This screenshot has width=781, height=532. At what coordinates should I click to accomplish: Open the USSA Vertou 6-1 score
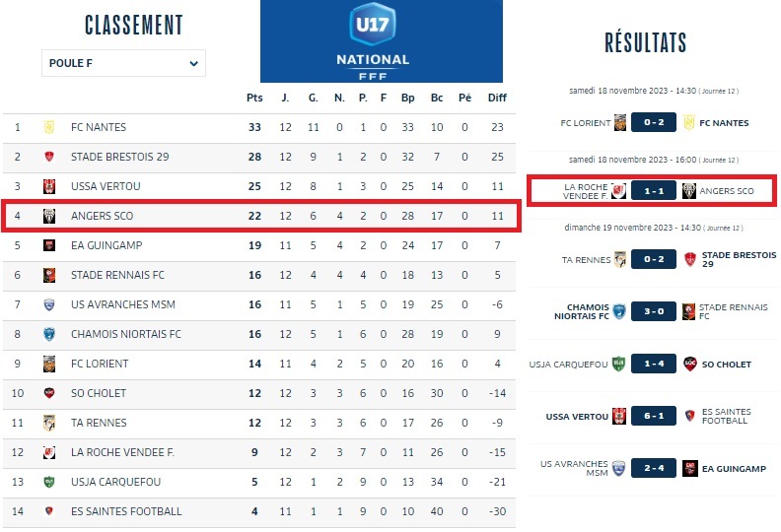tap(653, 416)
